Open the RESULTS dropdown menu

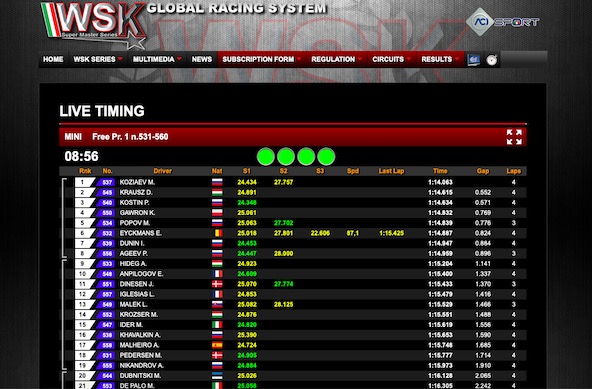coord(440,59)
